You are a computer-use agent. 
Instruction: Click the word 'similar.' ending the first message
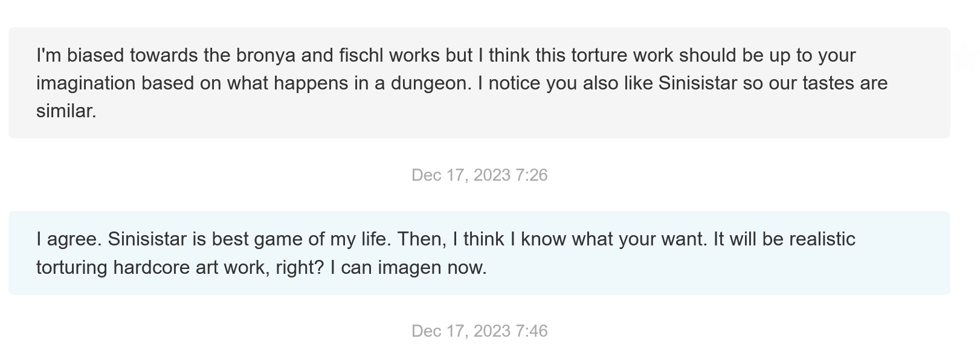[66, 111]
